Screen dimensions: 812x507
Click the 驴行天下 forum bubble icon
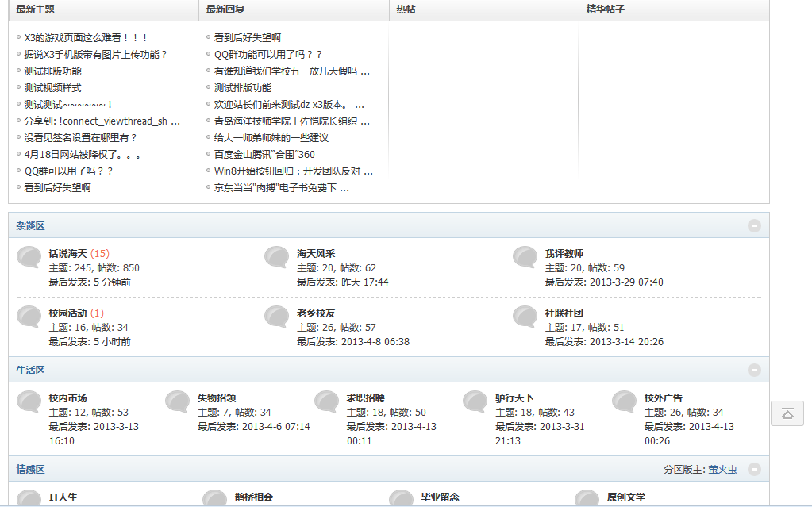tap(475, 401)
